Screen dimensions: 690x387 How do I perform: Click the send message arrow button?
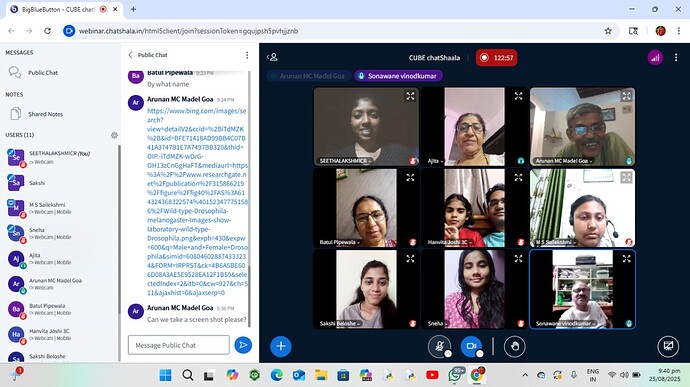click(243, 345)
